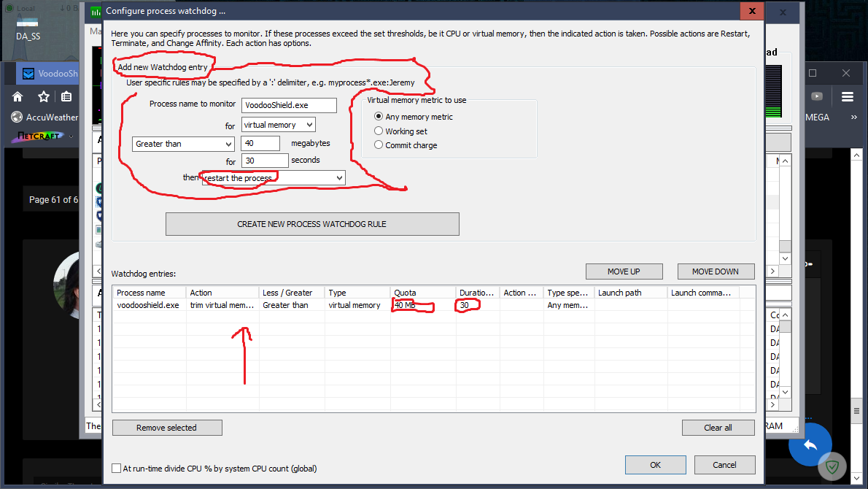The image size is (868, 489).
Task: Open the AccuWeather bookmark
Action: [44, 118]
